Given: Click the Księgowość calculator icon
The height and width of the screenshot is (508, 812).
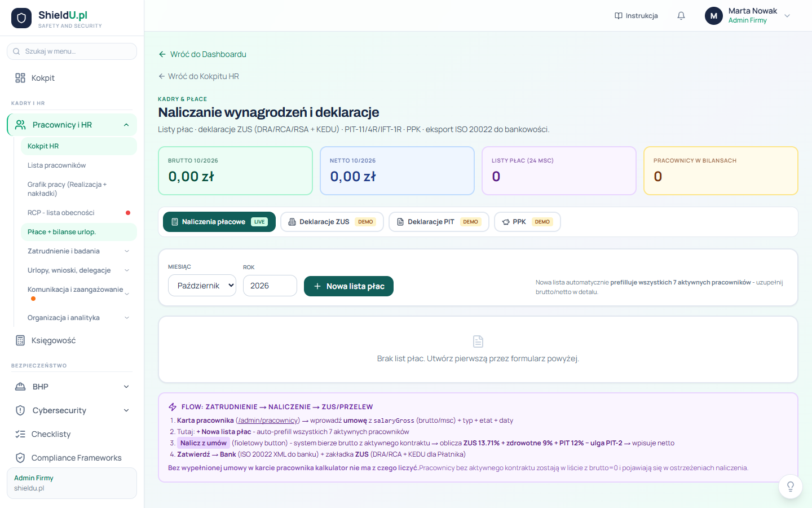Looking at the screenshot, I should point(20,340).
